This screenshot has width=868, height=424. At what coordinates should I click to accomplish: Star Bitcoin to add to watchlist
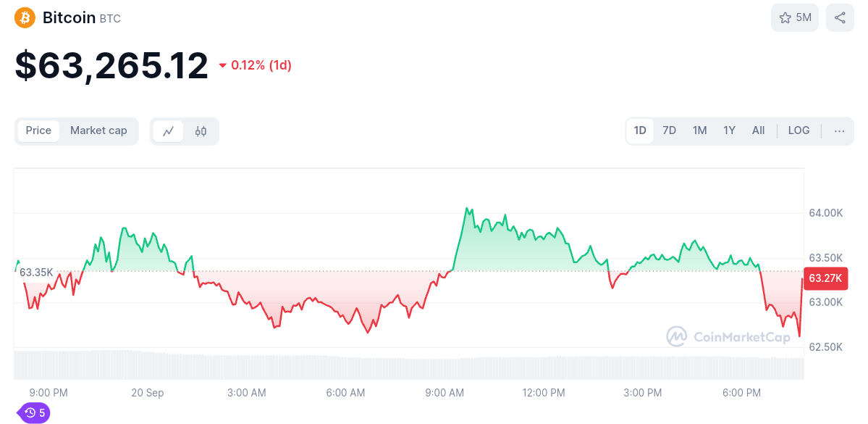(783, 17)
